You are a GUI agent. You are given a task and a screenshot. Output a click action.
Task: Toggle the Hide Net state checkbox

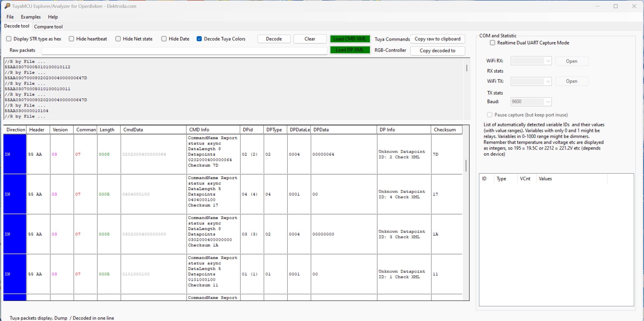point(118,39)
